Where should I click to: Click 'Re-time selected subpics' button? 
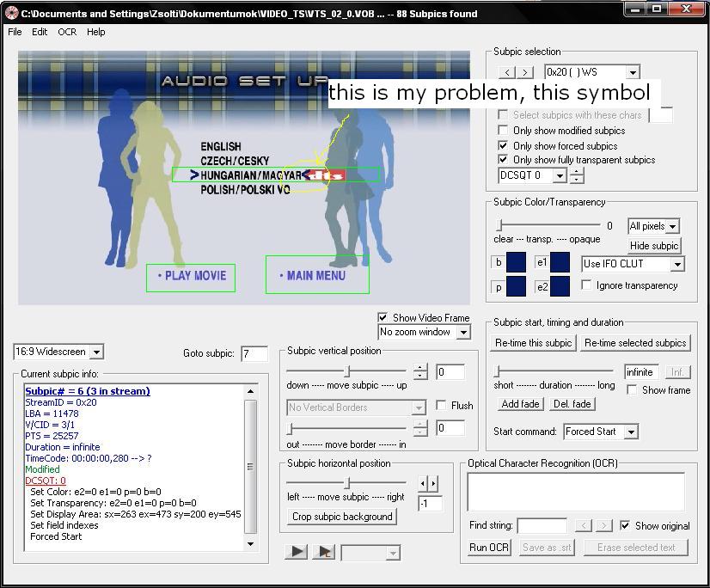pos(635,343)
